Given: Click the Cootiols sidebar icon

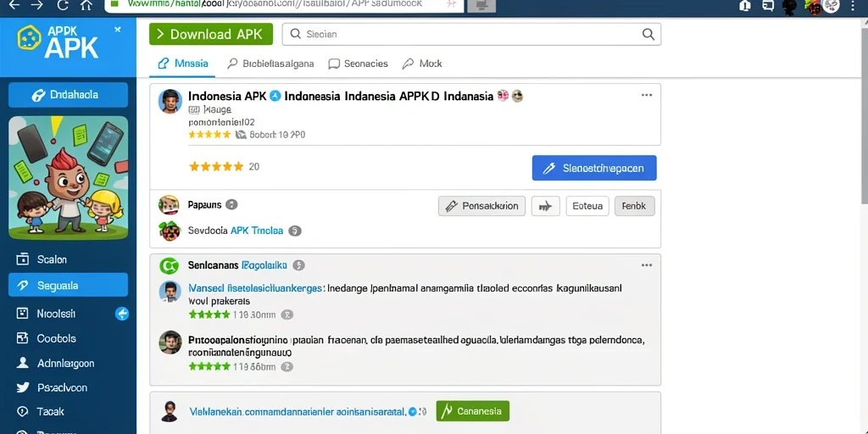Looking at the screenshot, I should 22,338.
